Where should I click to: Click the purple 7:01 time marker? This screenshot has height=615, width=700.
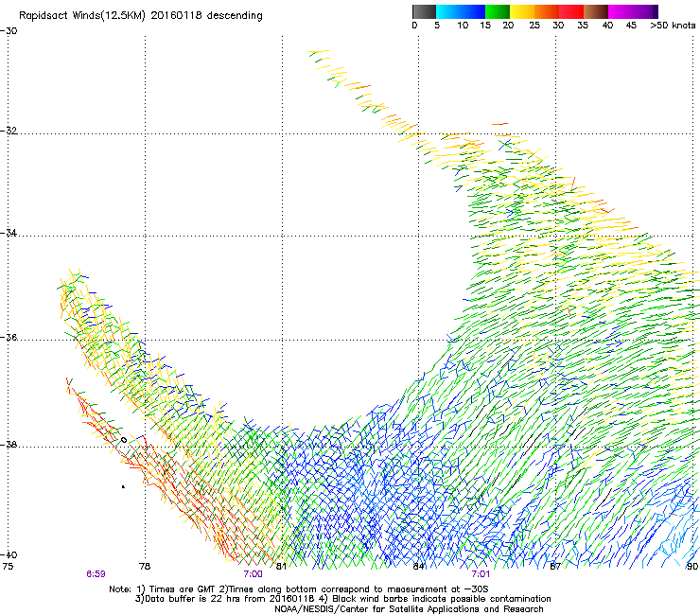click(481, 574)
